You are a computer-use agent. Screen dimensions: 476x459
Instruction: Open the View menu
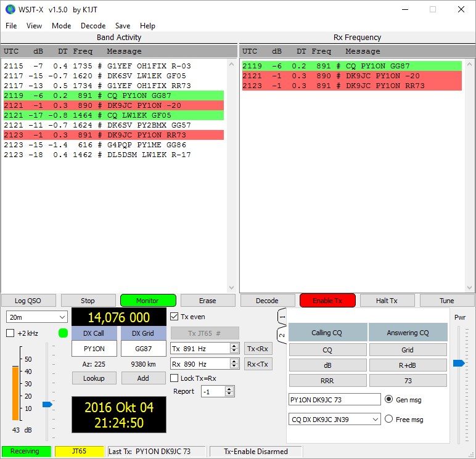coord(34,26)
